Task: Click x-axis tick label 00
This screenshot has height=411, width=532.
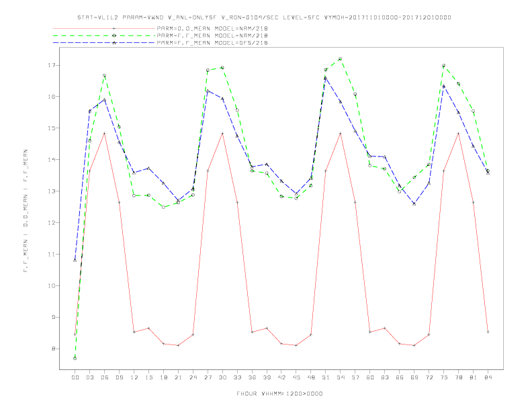Action: [75, 377]
